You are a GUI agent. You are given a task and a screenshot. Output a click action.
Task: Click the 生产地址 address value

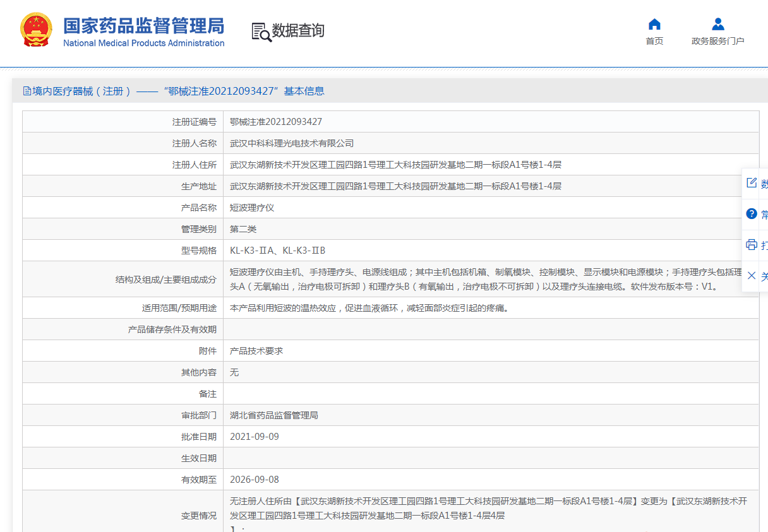coord(396,186)
